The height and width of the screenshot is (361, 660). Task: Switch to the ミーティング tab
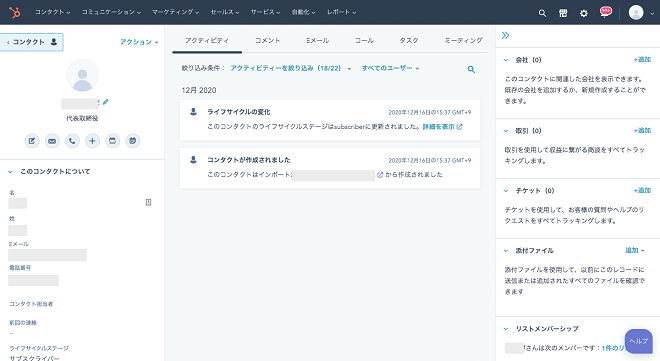pos(463,40)
